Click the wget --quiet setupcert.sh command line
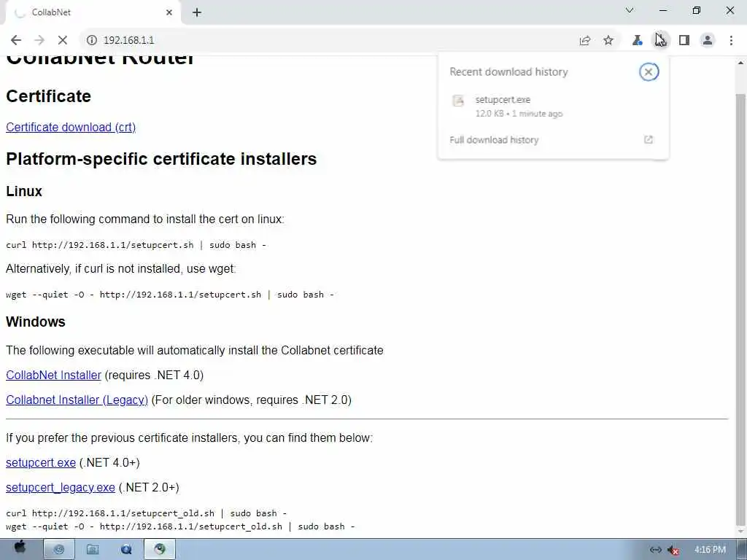Screen dimensions: 747x560 pos(169,295)
